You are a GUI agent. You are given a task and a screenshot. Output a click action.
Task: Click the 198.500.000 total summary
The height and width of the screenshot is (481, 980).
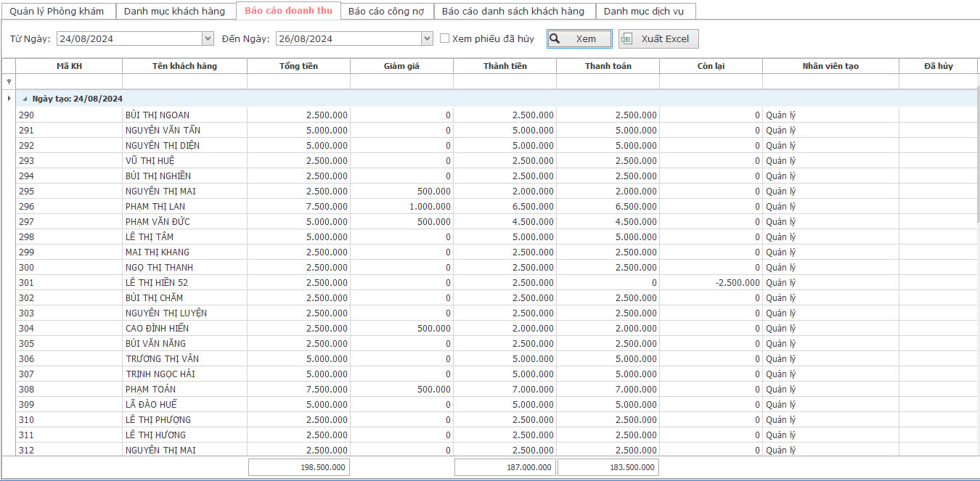tap(299, 467)
